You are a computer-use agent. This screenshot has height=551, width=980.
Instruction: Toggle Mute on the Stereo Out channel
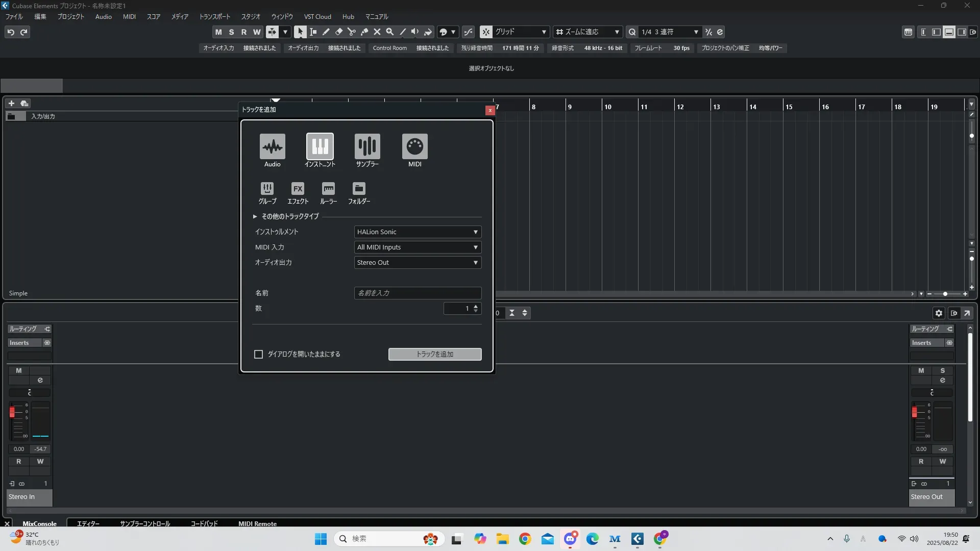point(921,371)
